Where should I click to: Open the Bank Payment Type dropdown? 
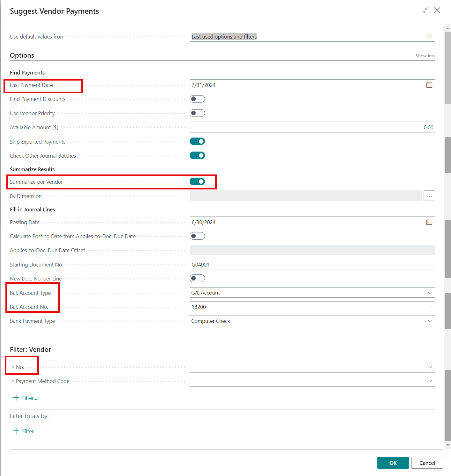(x=429, y=321)
